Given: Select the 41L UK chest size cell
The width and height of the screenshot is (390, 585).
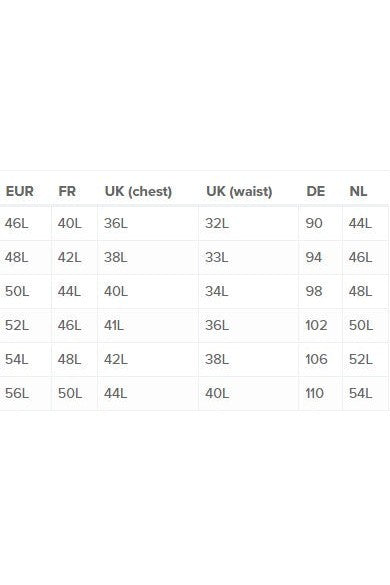Looking at the screenshot, I should click(x=114, y=325).
